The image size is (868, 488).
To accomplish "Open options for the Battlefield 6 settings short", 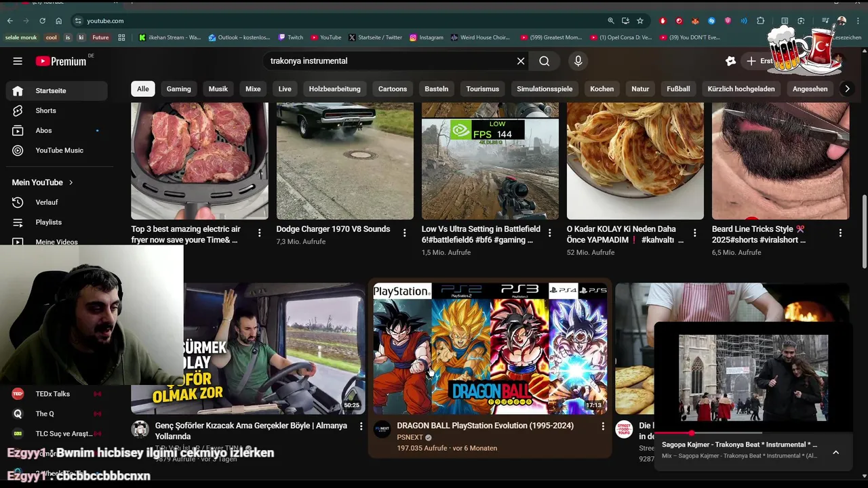I will tap(550, 233).
